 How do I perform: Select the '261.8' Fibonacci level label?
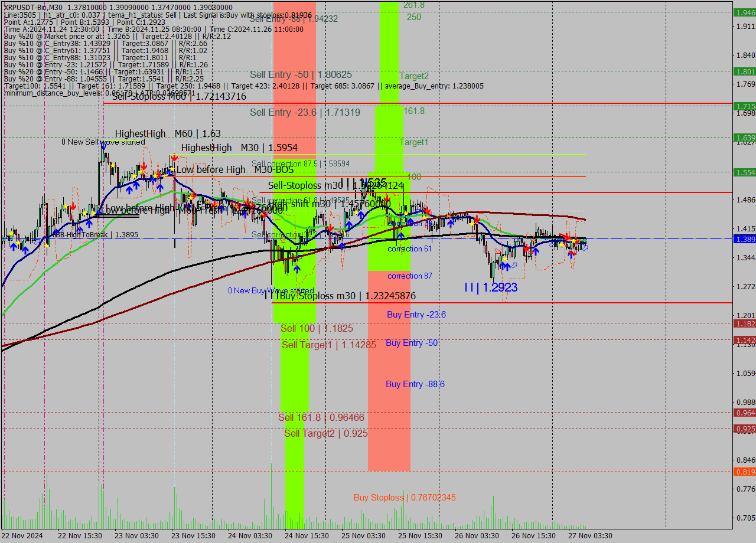tap(414, 5)
